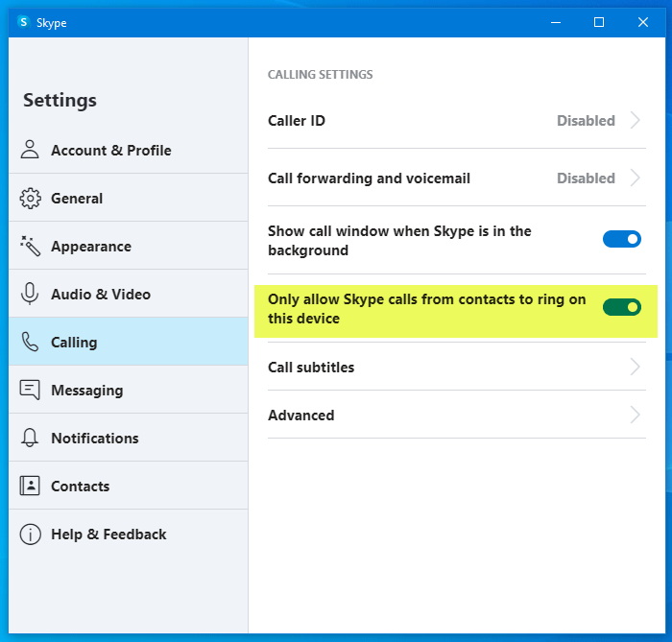
Task: Click the Notifications bell icon
Action: point(30,438)
